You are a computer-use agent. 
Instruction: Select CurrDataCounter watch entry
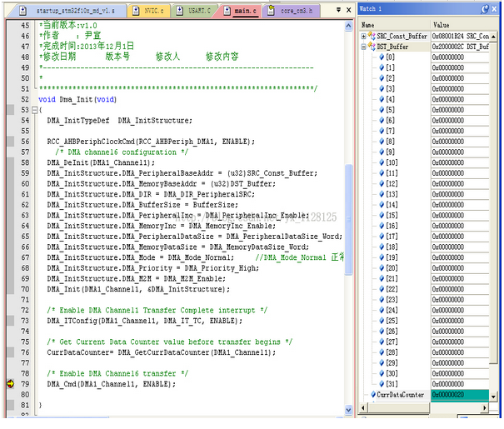click(x=400, y=395)
